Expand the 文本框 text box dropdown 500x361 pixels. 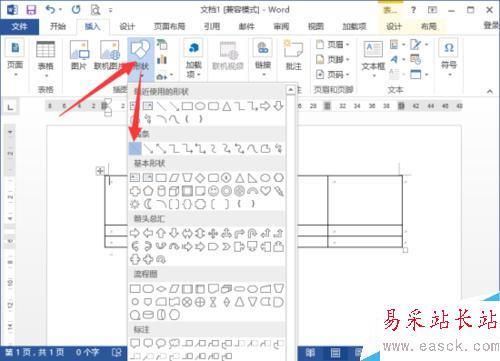374,75
